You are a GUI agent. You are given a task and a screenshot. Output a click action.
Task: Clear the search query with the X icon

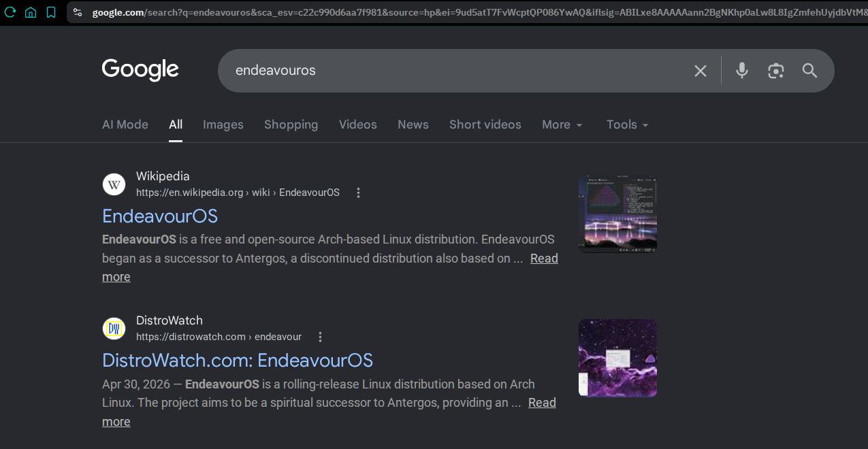[x=701, y=71]
